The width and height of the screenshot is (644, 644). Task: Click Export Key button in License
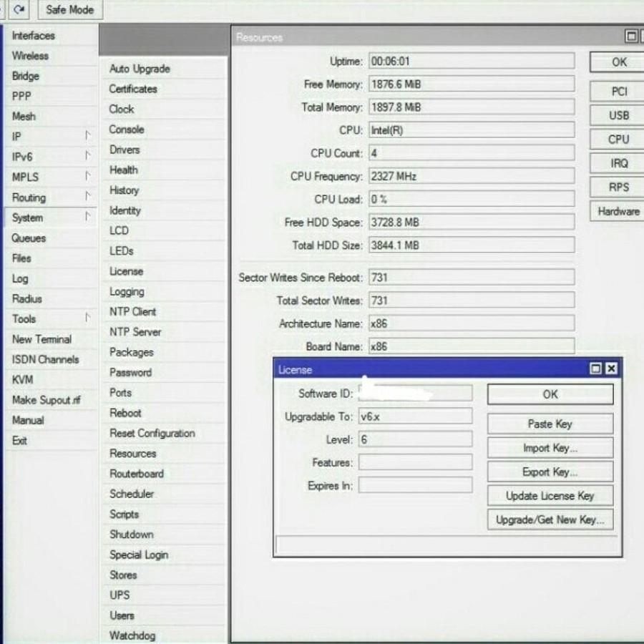pos(550,472)
